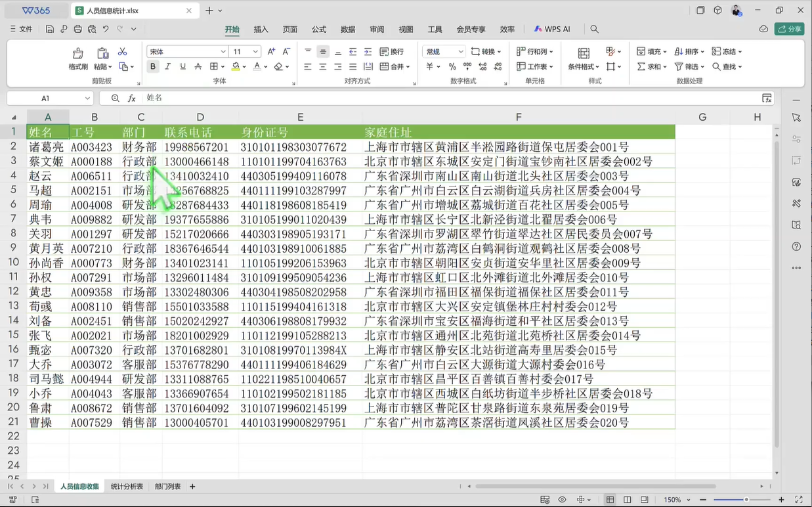Click the green 分享 share button

tap(789, 29)
